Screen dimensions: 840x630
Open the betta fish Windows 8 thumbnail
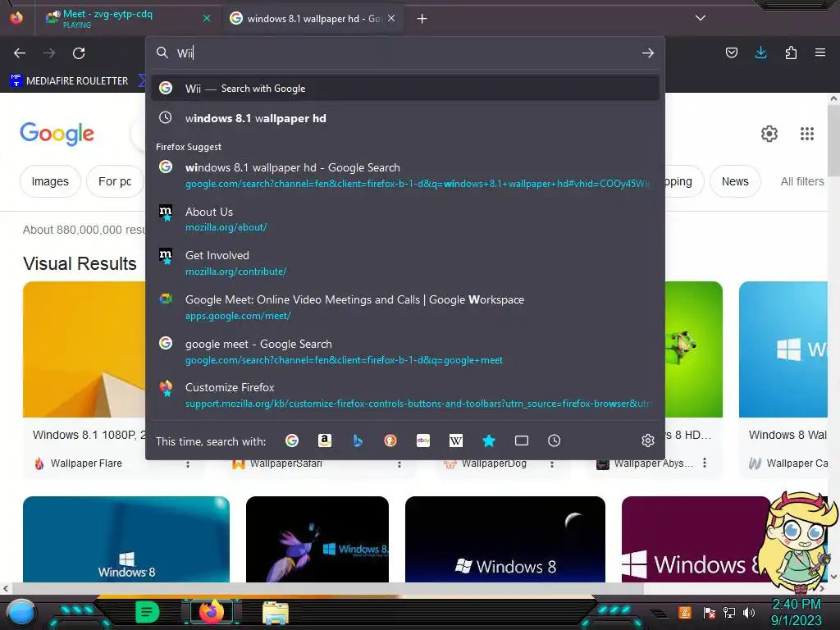pos(317,539)
